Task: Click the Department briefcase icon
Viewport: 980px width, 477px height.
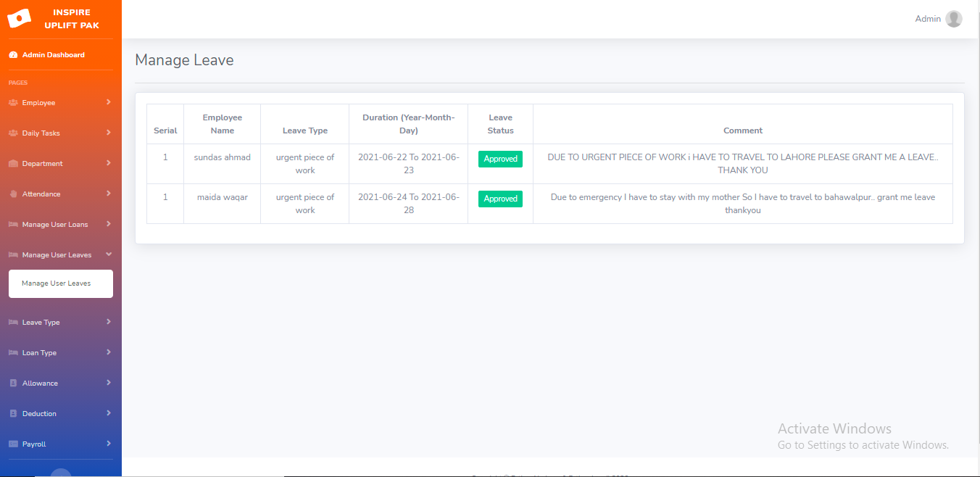Action: click(x=13, y=164)
